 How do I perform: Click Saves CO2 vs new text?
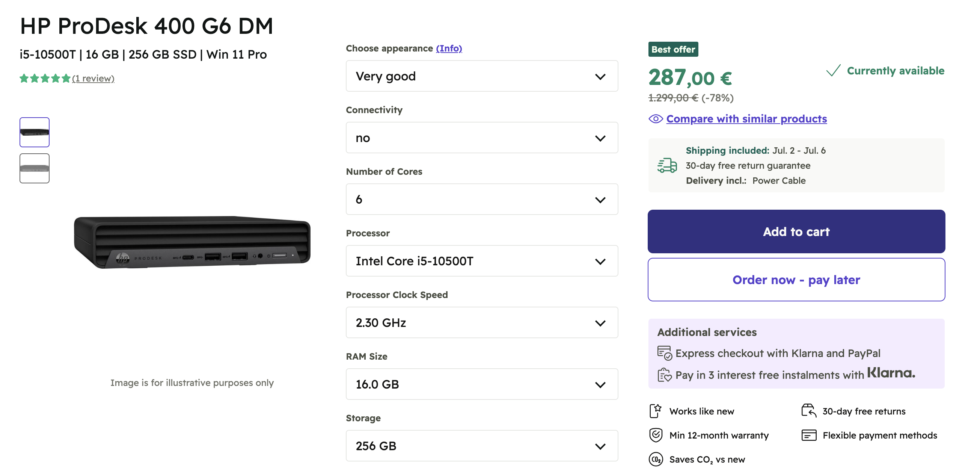tap(707, 460)
